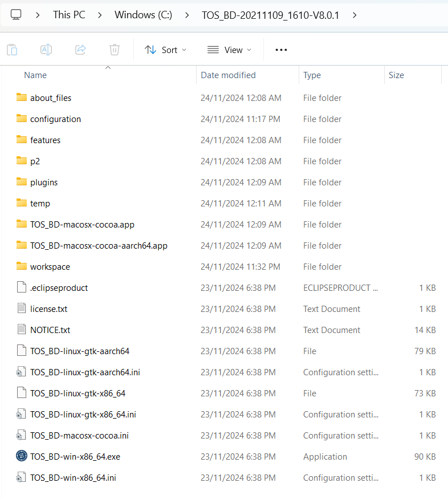Click the .eclipseproduct file name
Viewport: 448px width, 499px height.
(59, 288)
